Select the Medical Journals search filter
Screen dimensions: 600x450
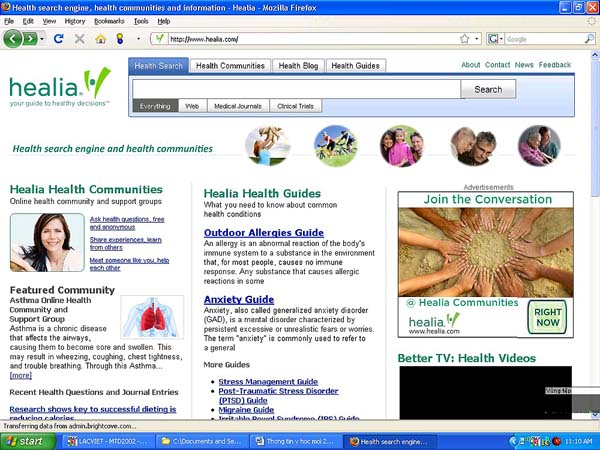[x=236, y=105]
